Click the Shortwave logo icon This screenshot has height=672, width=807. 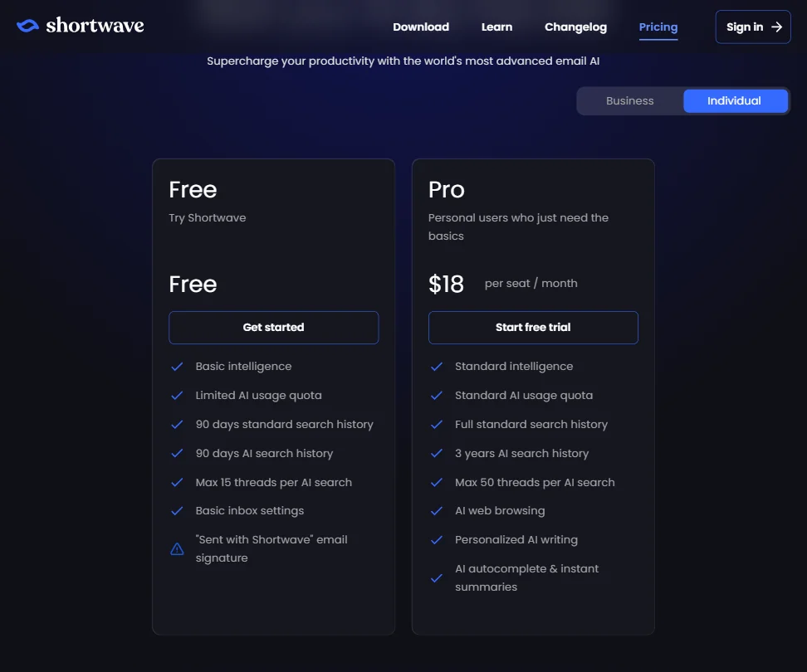click(27, 26)
